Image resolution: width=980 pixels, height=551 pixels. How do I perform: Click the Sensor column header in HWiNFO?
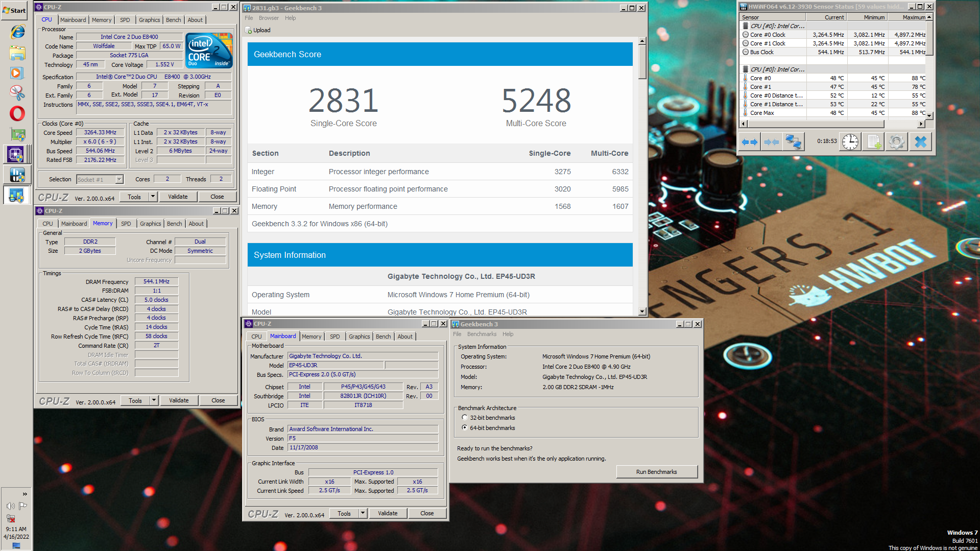(772, 17)
